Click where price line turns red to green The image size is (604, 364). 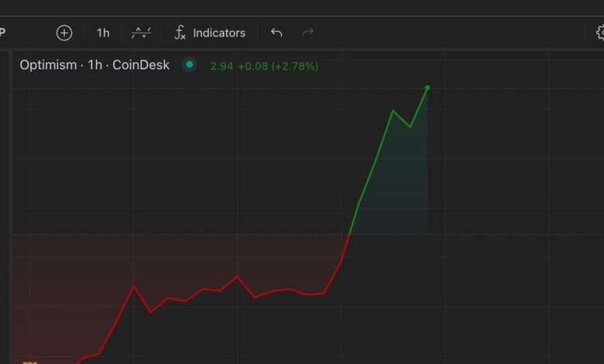point(349,234)
